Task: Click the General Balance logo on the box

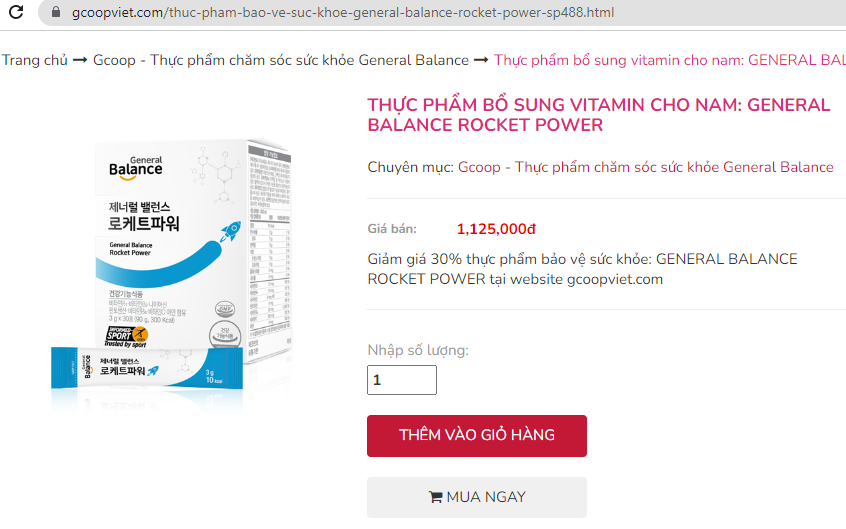Action: [135, 168]
